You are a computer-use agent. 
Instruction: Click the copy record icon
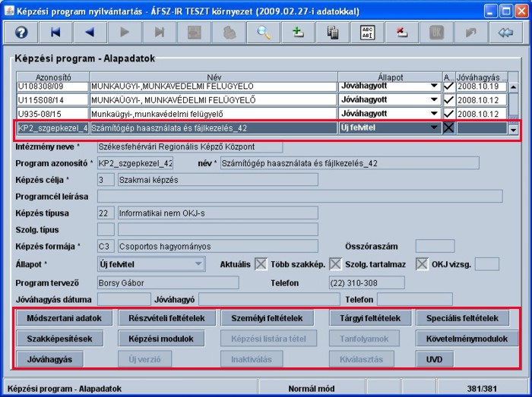click(x=333, y=33)
